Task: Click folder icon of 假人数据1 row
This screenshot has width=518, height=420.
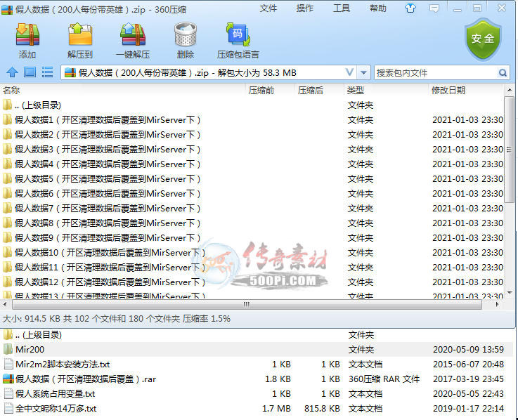Action: [7, 119]
